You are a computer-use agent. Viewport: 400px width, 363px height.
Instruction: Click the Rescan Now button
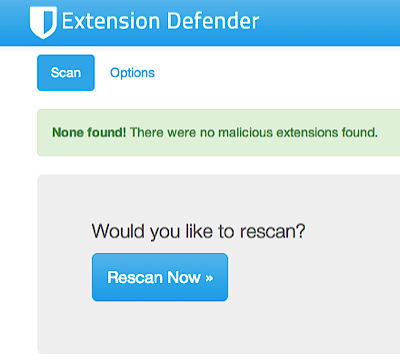point(160,277)
